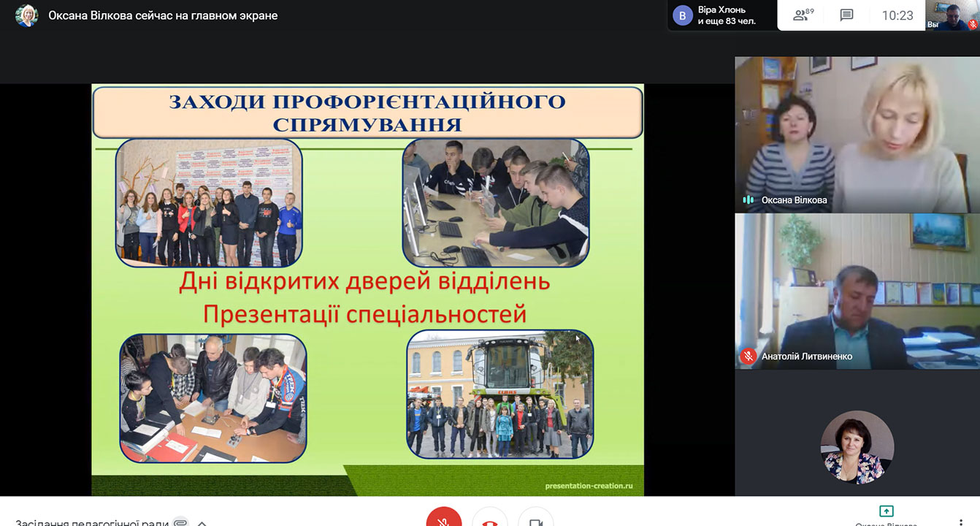Click the screen presentation icon above Оксана Вілкова
Image resolution: width=980 pixels, height=526 pixels.
click(887, 511)
